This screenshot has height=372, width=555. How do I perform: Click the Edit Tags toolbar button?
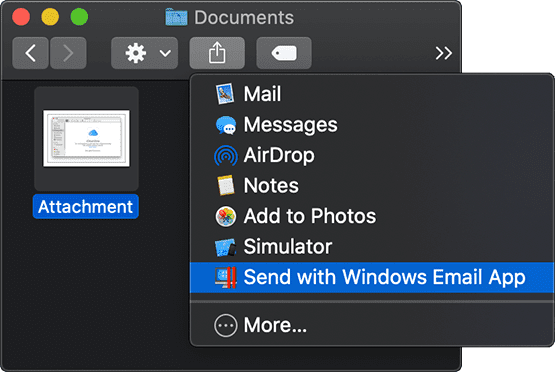[284, 53]
